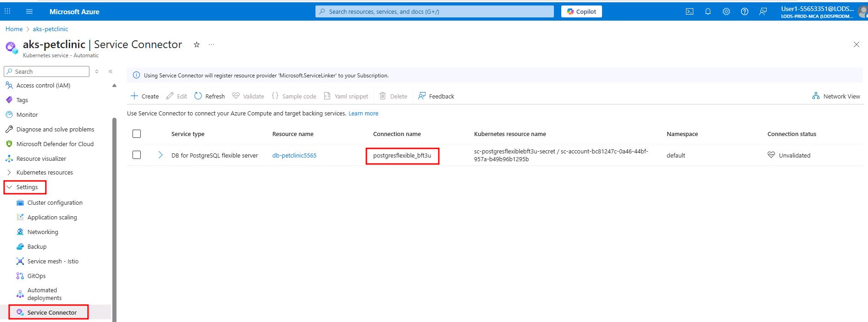Create a new service connection
The image size is (868, 322).
[x=145, y=96]
